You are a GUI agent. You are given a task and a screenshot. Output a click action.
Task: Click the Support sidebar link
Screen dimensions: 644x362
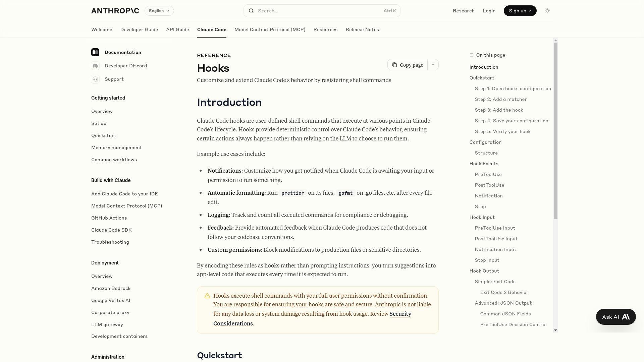(x=114, y=79)
